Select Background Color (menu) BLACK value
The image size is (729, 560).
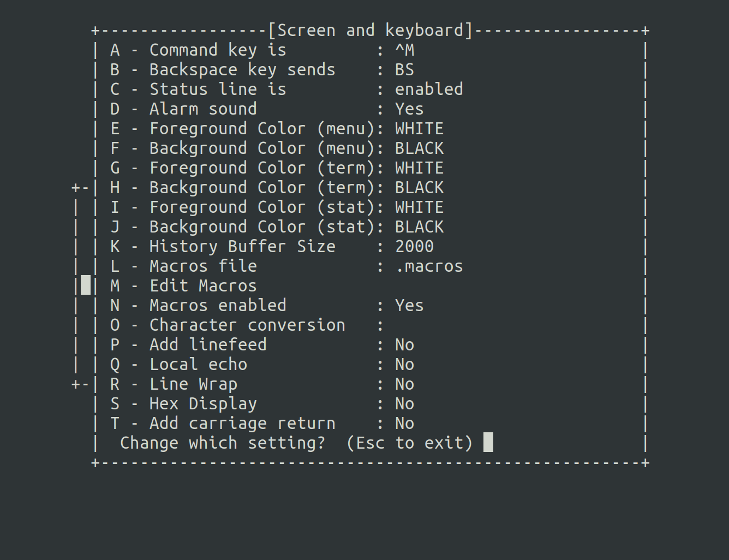pyautogui.click(x=419, y=148)
